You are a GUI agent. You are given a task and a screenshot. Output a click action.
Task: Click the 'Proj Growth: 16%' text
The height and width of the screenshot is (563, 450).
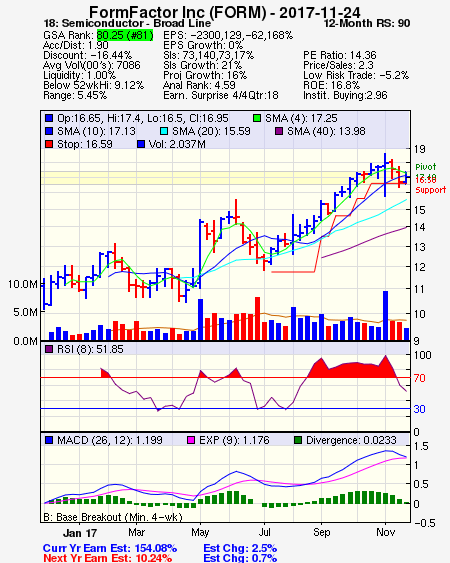coord(205,75)
